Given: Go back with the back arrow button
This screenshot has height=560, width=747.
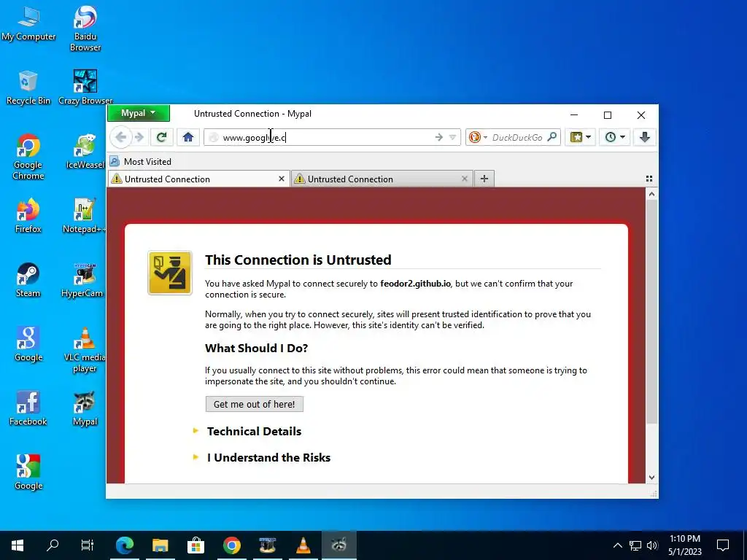Looking at the screenshot, I should [x=120, y=137].
